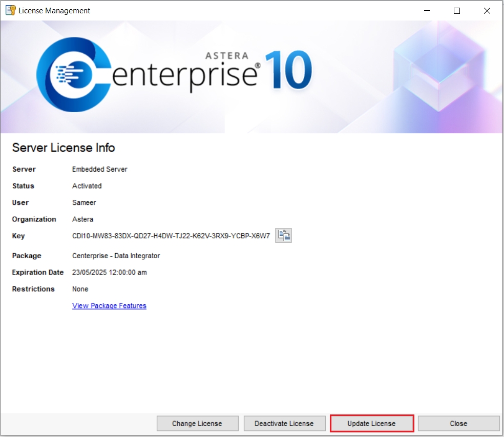This screenshot has width=504, height=437.
Task: Click the organization value 'Astera'
Action: point(82,219)
